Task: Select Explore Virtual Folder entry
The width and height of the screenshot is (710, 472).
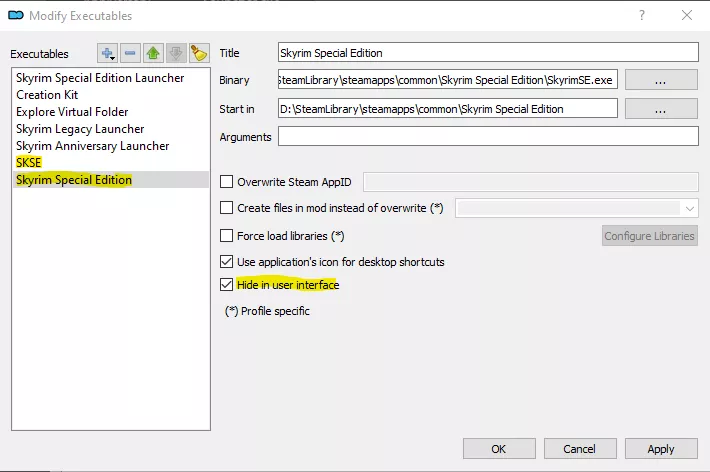Action: pyautogui.click(x=110, y=112)
